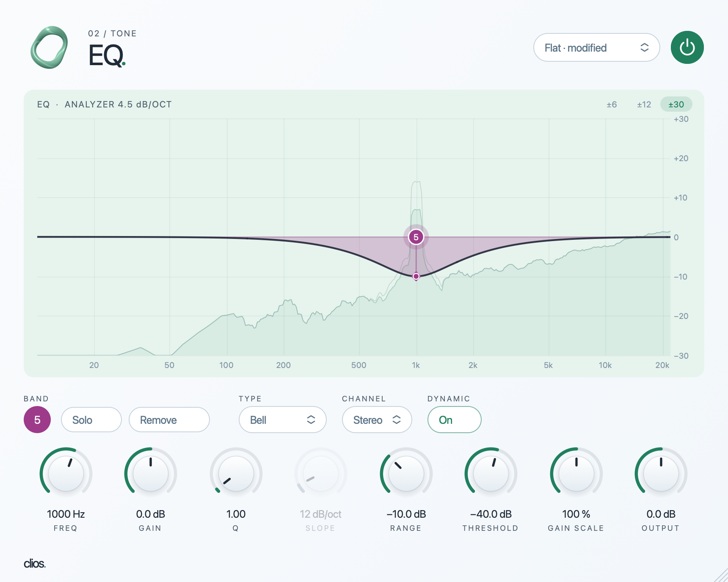Click the 12 dB/oct slope value
Image resolution: width=728 pixels, height=582 pixels.
click(x=320, y=514)
